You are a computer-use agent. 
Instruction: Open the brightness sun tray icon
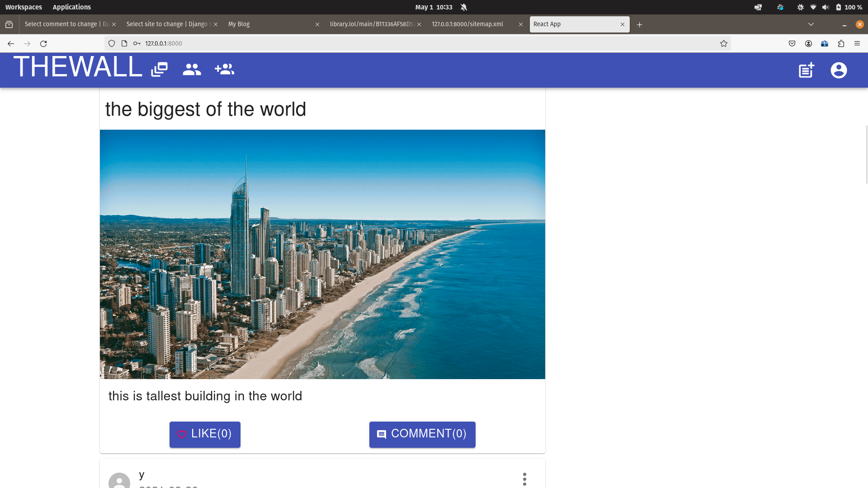click(800, 7)
